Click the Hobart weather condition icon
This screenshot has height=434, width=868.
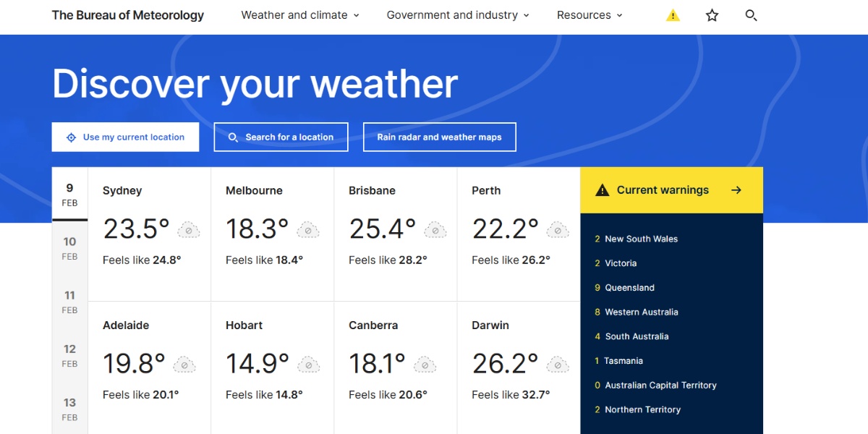[x=309, y=365]
